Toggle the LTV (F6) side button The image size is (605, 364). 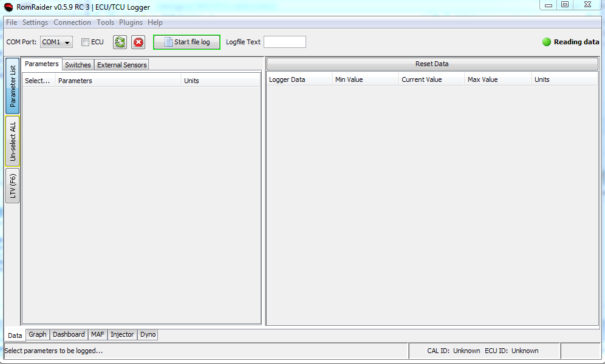(13, 186)
